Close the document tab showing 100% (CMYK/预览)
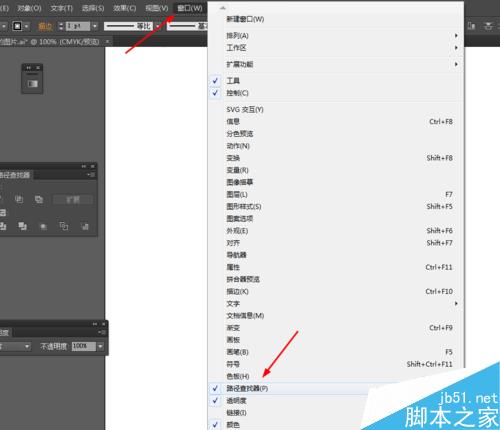This screenshot has width=500, height=430. [x=107, y=42]
